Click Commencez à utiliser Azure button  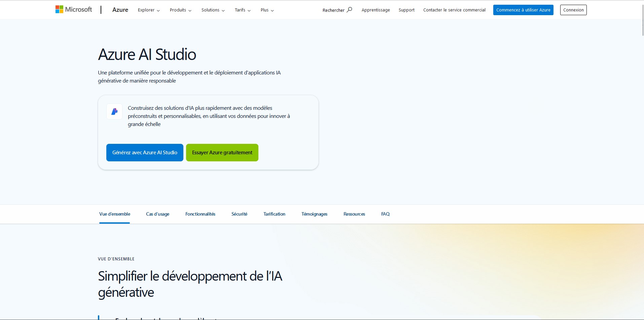tap(523, 10)
